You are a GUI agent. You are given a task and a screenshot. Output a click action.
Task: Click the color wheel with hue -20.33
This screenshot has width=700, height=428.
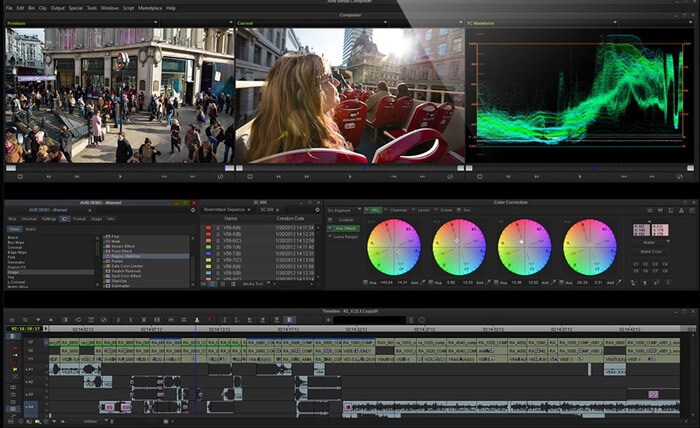(x=590, y=247)
